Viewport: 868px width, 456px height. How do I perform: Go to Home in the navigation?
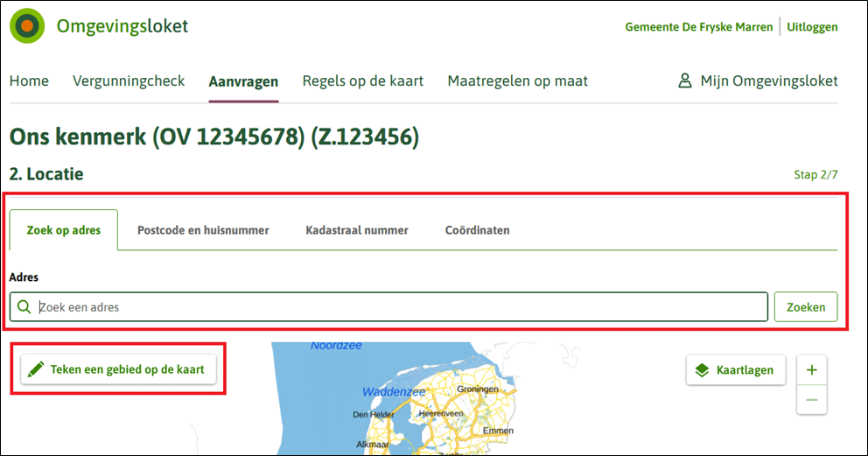pos(30,81)
